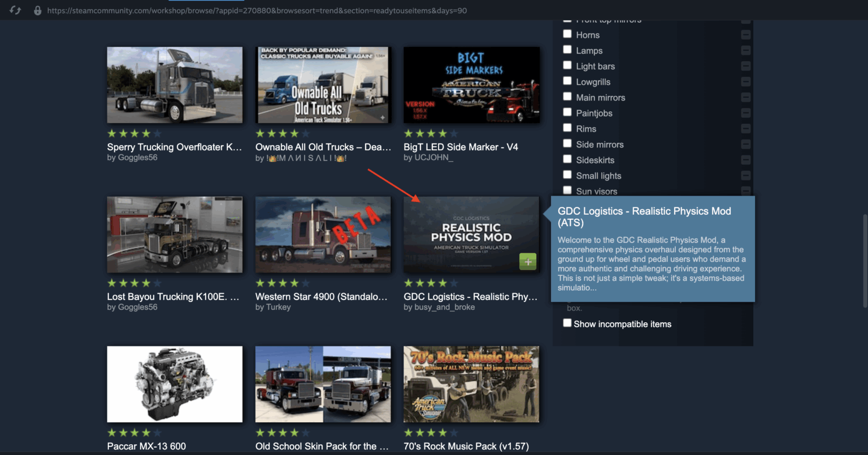Check the Light bars filter
The width and height of the screenshot is (868, 455).
[567, 65]
